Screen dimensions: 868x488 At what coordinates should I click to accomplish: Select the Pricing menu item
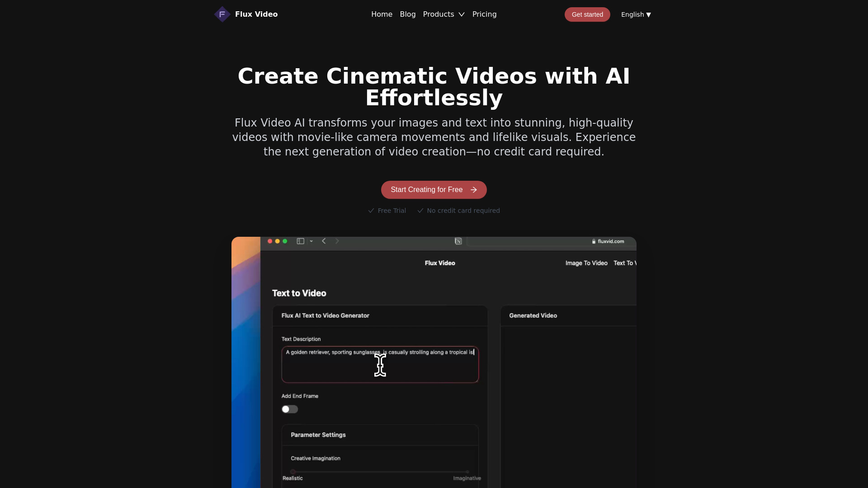pos(484,14)
